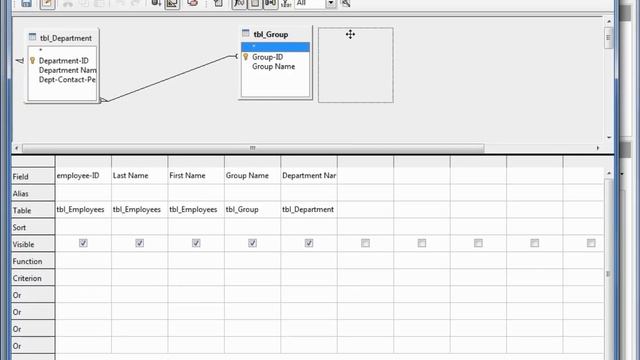640x360 pixels.
Task: Select the Alias row header
Action: tap(33, 193)
